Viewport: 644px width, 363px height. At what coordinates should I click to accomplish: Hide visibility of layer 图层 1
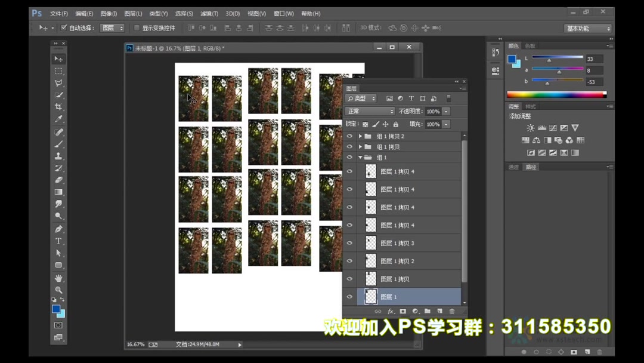[x=350, y=297]
